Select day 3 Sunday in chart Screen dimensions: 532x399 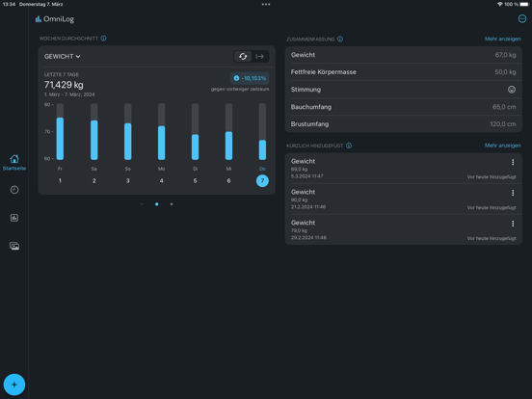[x=127, y=181]
